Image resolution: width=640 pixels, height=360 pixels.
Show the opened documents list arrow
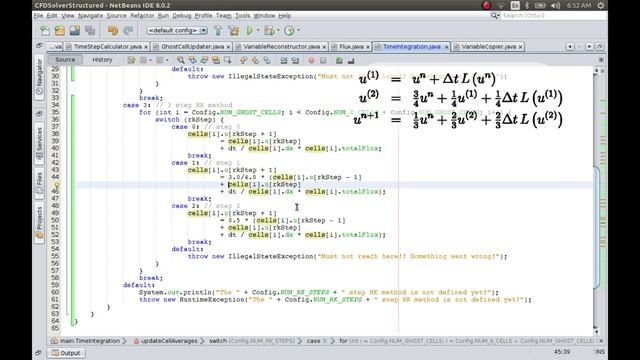(589, 47)
